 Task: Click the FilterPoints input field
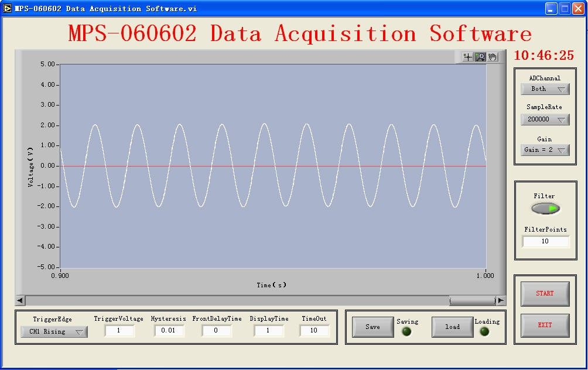pos(545,242)
